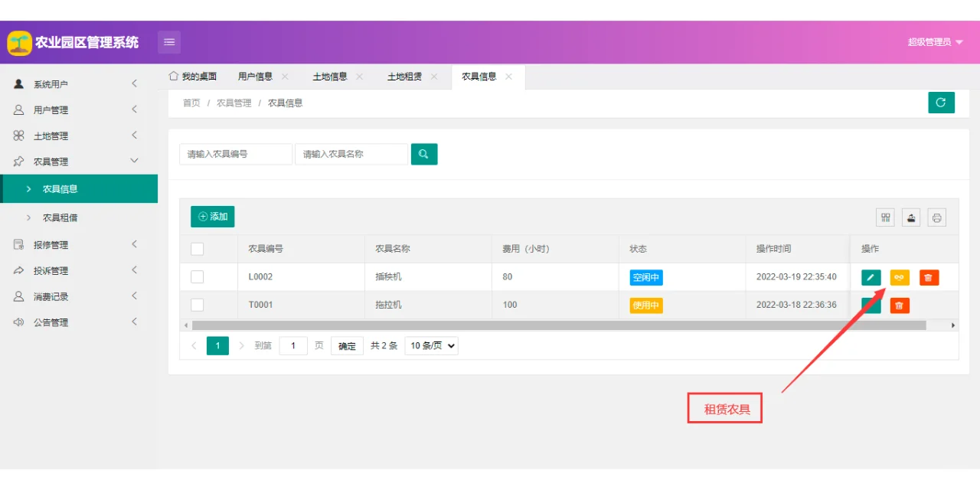Click the print table icon
Screen dimensions: 980x490
point(937,217)
